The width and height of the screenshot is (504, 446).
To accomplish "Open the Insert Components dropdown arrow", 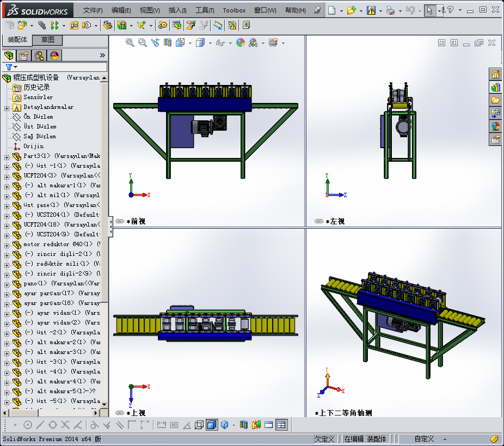I will tap(32, 26).
